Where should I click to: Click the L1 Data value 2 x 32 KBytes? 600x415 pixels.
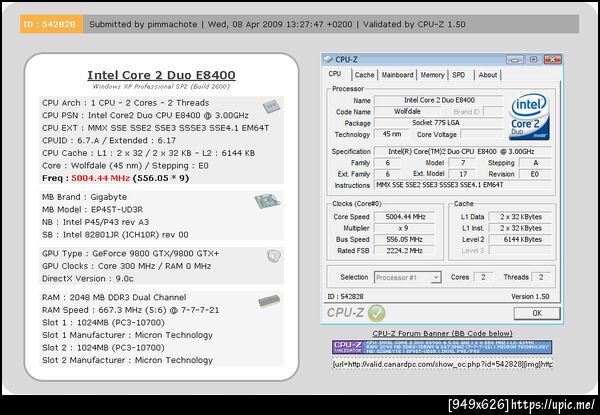click(x=520, y=217)
